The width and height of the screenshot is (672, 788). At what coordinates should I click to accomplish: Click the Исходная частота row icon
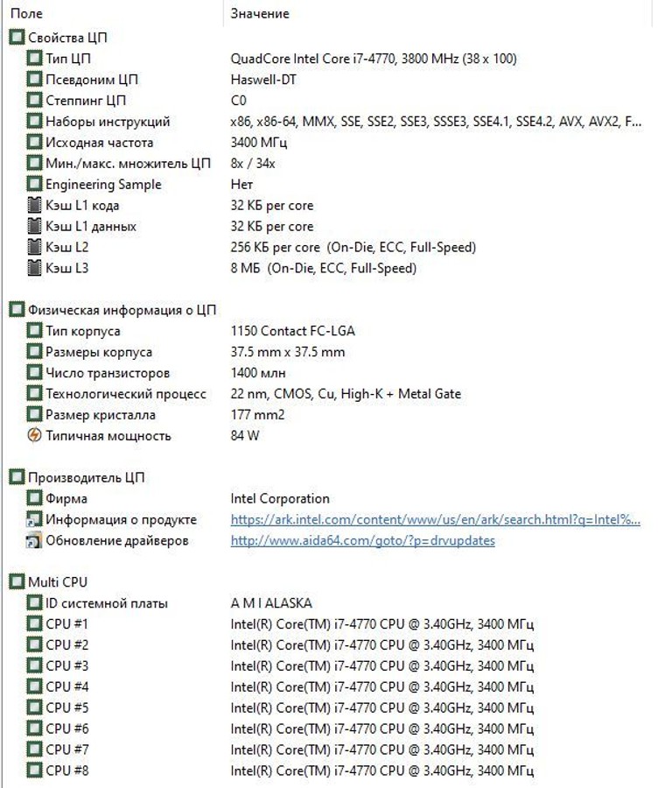(34, 142)
